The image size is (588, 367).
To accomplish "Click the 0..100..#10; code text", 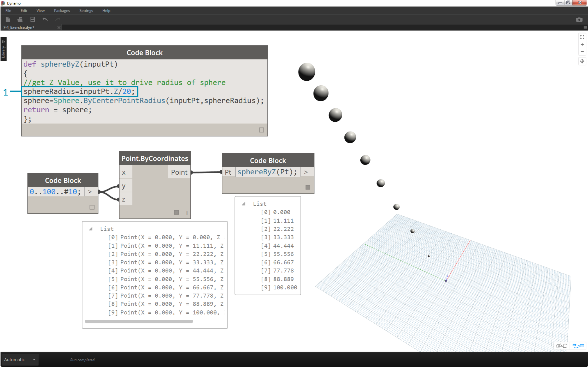I will click(x=55, y=192).
